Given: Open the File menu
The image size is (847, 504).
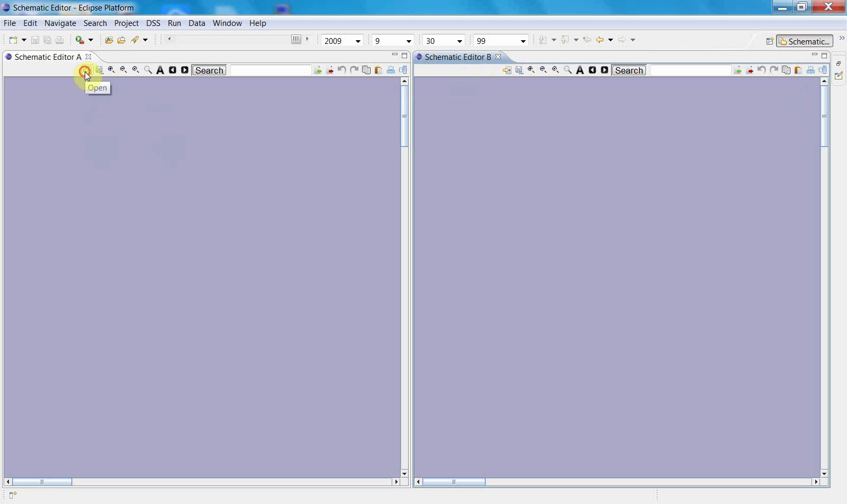Looking at the screenshot, I should [10, 23].
